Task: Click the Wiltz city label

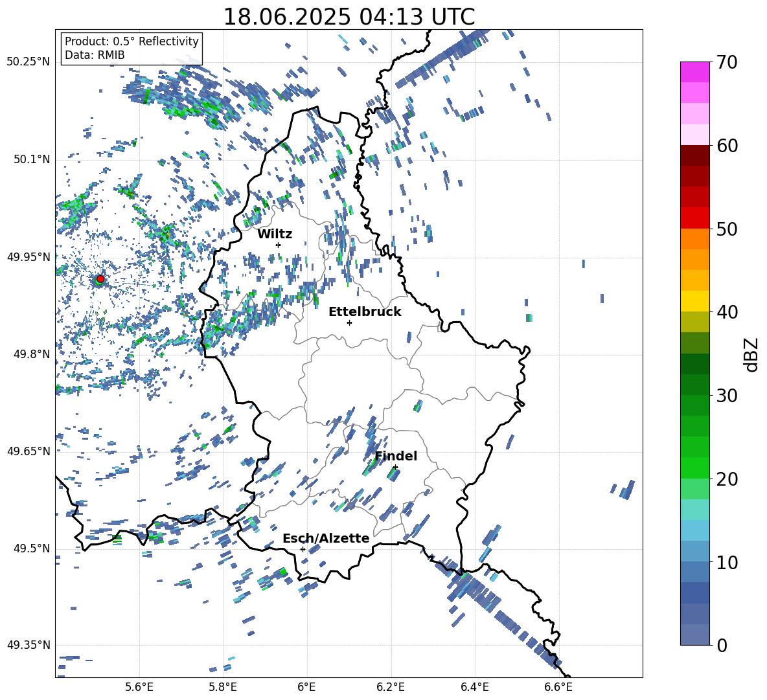Action: tap(275, 234)
